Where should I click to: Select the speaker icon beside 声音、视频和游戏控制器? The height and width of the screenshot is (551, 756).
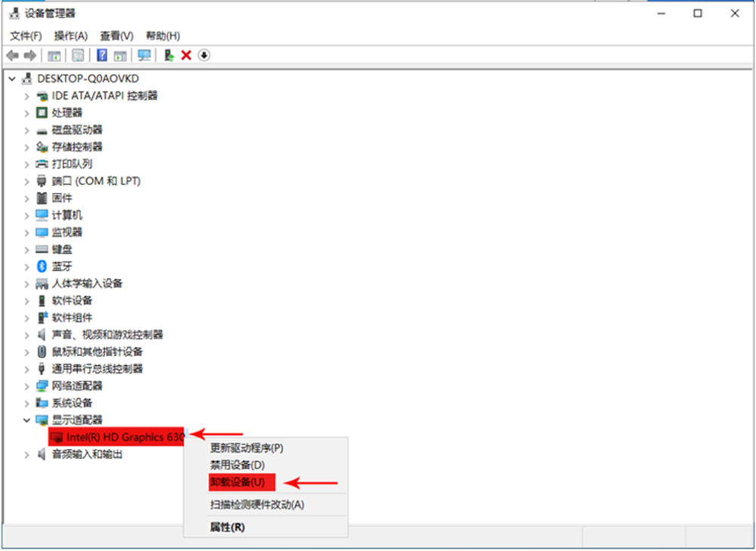(x=42, y=335)
